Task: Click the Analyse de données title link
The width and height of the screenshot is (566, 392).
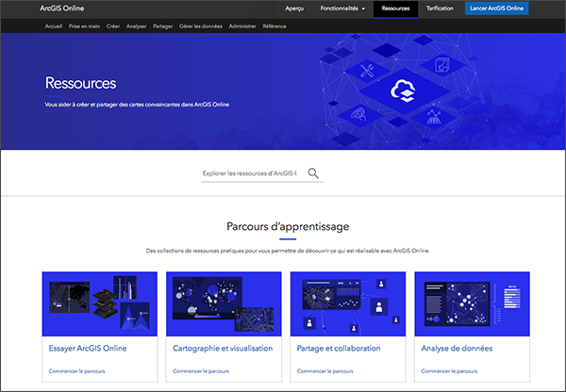Action: [457, 349]
